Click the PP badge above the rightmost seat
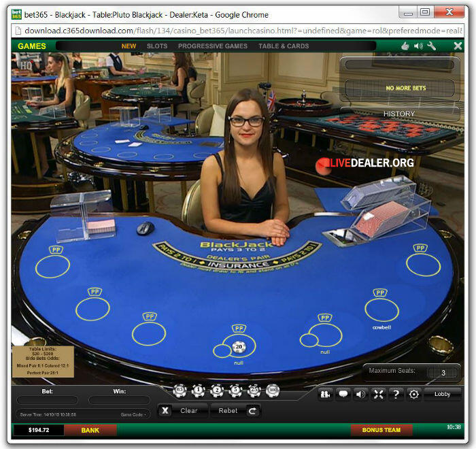Screen dimensions: 476x449 (420, 248)
